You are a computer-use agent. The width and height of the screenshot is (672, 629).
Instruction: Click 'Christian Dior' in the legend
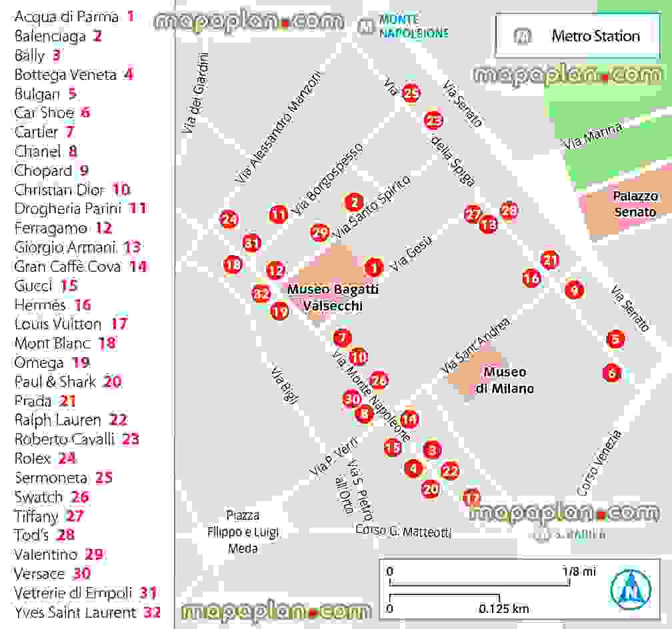point(59,189)
